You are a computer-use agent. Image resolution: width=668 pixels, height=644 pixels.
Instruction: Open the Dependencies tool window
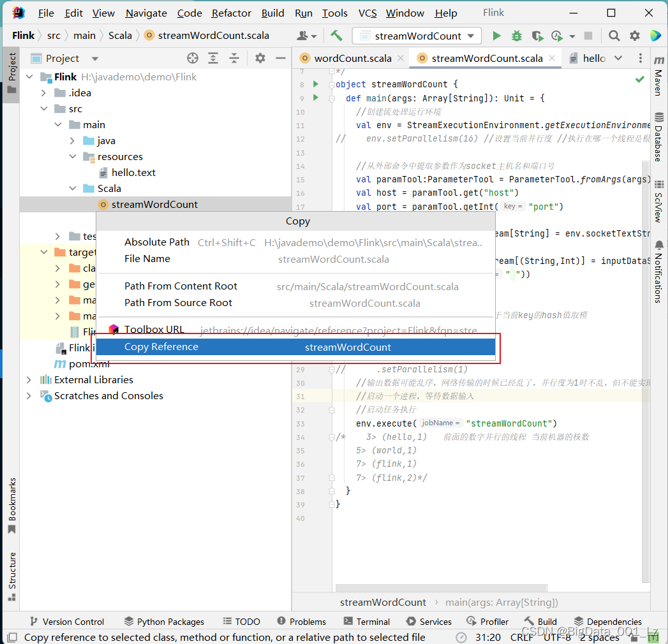[607, 622]
